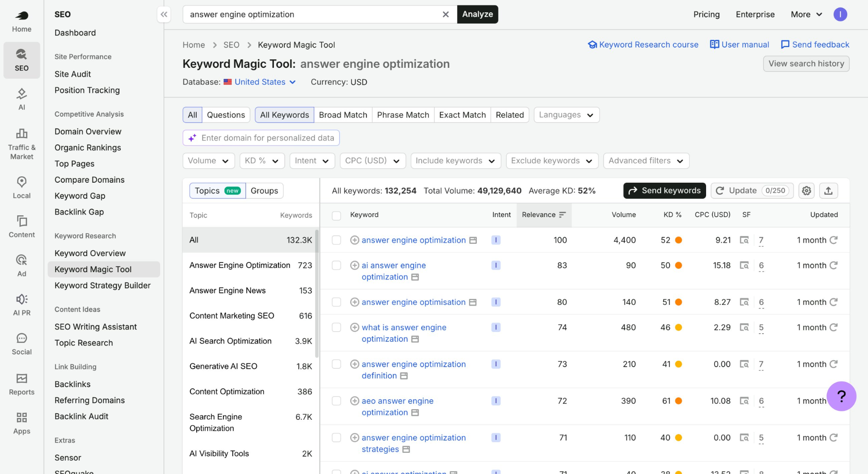Add 'answer engine optimization' keyword via plus icon
The height and width of the screenshot is (474, 868).
[x=355, y=240]
